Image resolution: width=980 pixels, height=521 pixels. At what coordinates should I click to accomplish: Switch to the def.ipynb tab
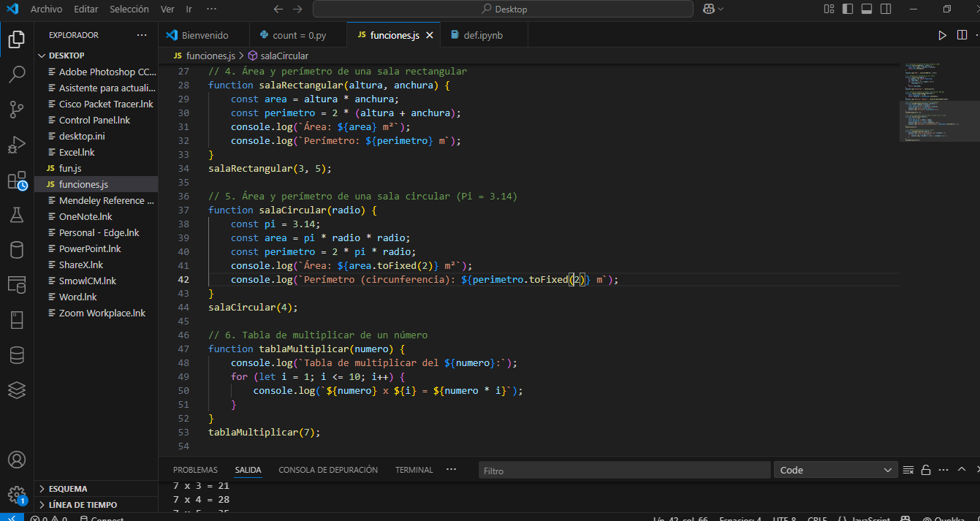(484, 35)
